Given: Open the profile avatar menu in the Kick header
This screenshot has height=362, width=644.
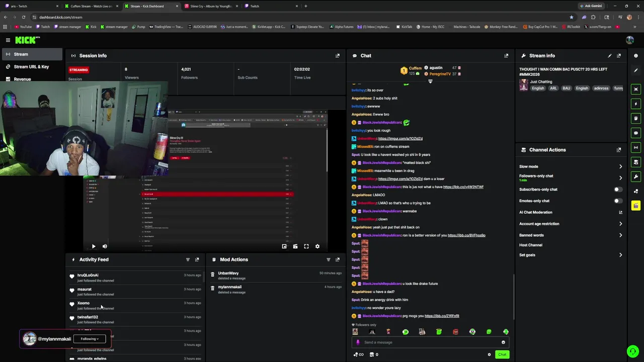Looking at the screenshot, I should pyautogui.click(x=630, y=40).
